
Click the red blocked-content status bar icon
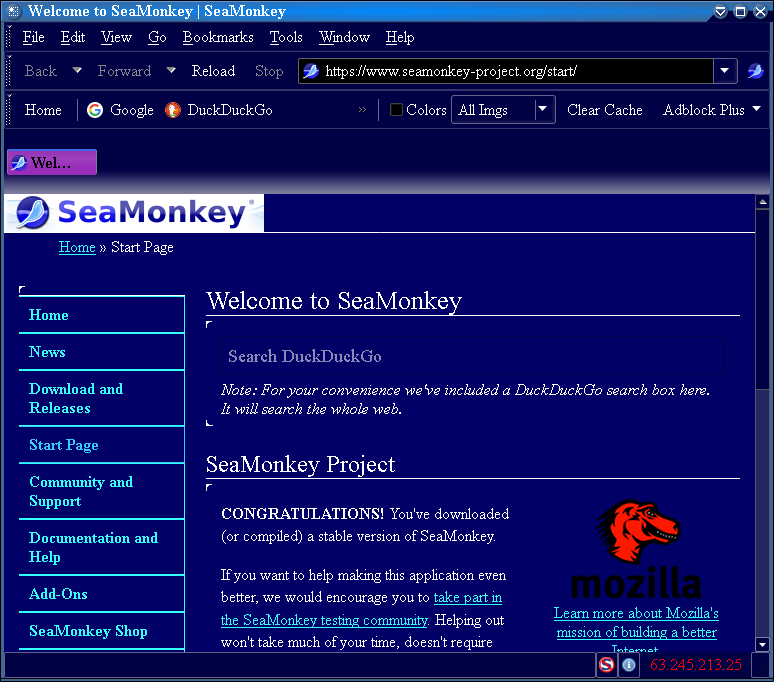point(606,665)
